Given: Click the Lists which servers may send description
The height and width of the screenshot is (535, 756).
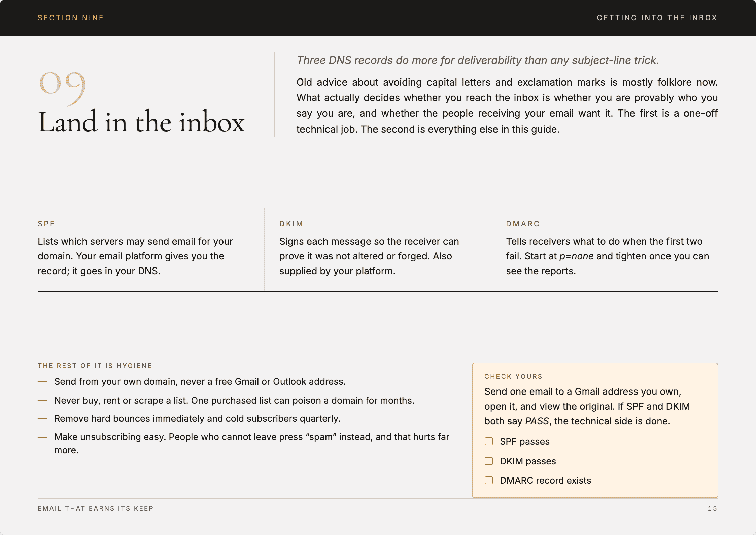Looking at the screenshot, I should 135,256.
